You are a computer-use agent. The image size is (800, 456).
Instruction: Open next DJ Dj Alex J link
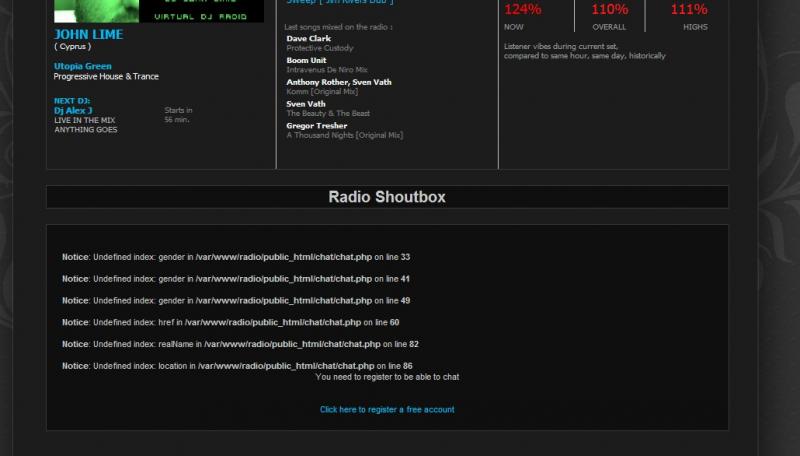[73, 110]
